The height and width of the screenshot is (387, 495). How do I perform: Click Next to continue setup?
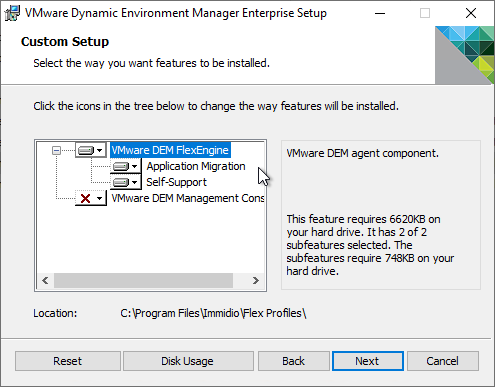point(368,361)
